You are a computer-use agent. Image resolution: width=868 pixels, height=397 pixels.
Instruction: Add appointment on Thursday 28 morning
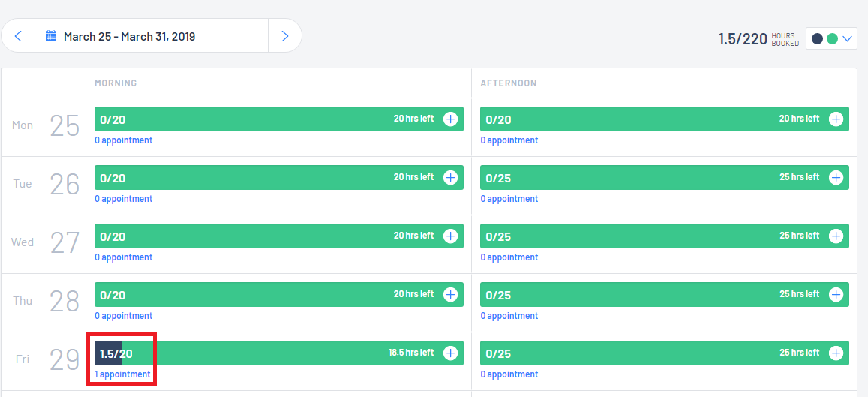pos(451,295)
